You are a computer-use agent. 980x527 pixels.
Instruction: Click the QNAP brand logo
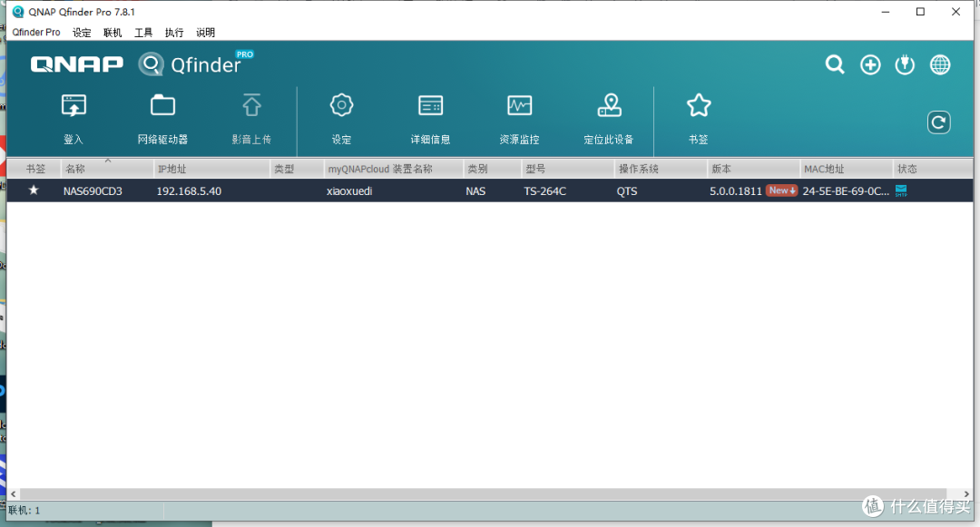click(77, 63)
